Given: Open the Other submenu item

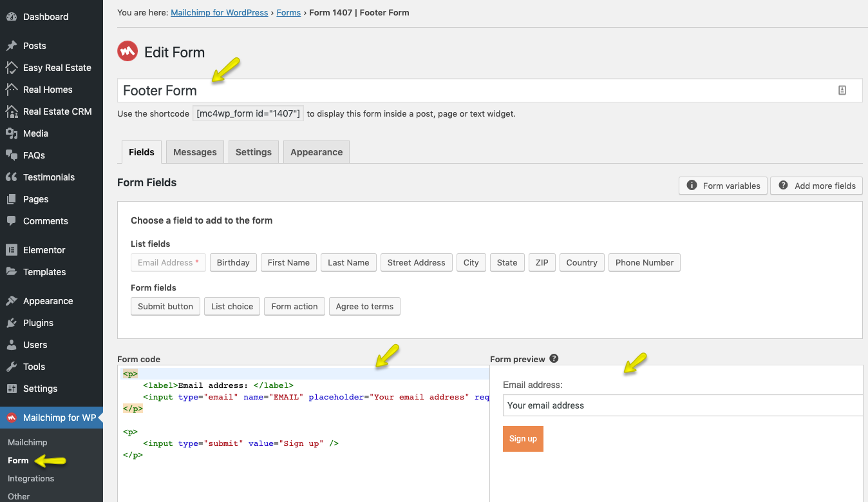Looking at the screenshot, I should click(19, 496).
